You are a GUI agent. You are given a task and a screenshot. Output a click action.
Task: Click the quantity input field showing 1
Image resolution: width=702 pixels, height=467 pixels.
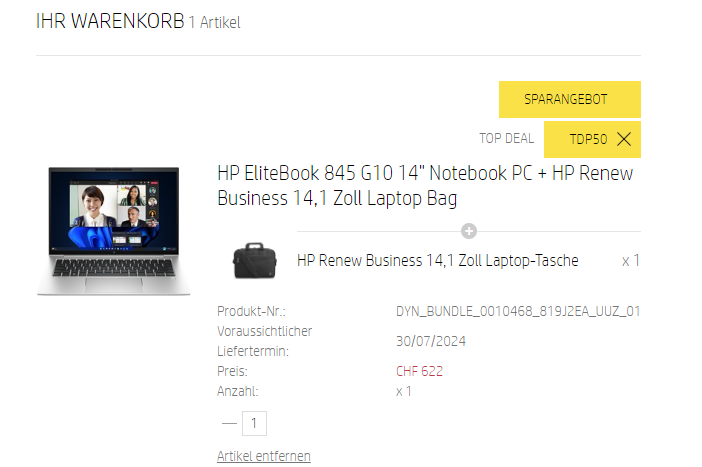[254, 423]
